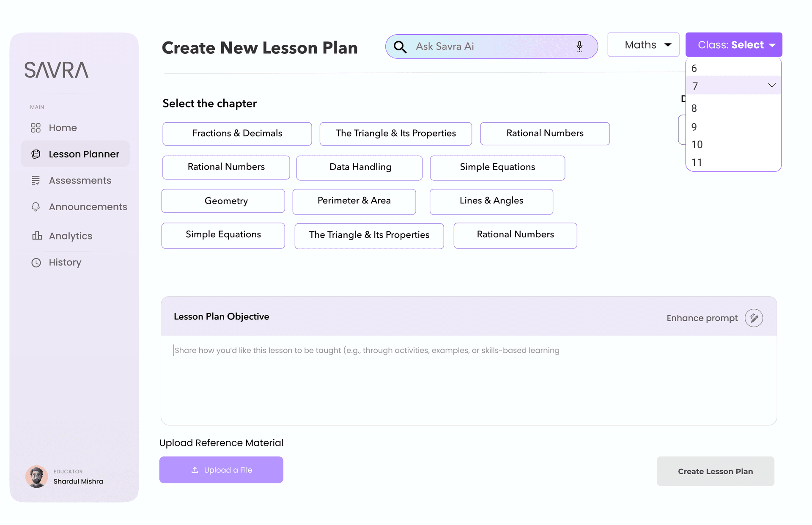
Task: Open the Home section in sidebar
Action: click(x=63, y=127)
